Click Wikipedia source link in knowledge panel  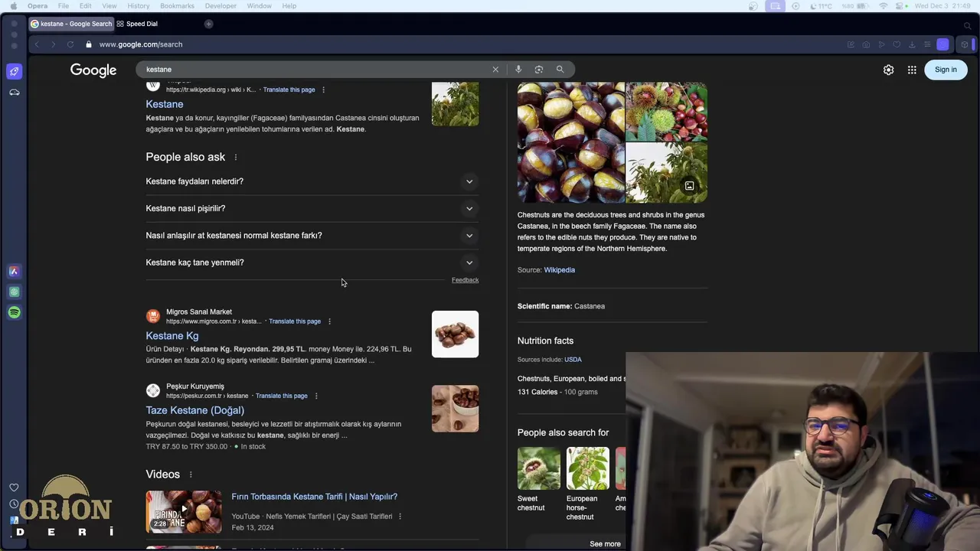pos(559,270)
